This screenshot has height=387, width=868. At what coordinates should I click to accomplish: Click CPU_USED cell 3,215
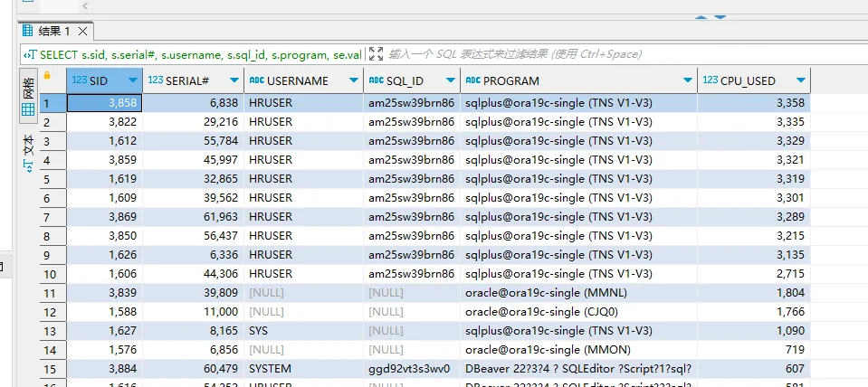click(x=754, y=236)
